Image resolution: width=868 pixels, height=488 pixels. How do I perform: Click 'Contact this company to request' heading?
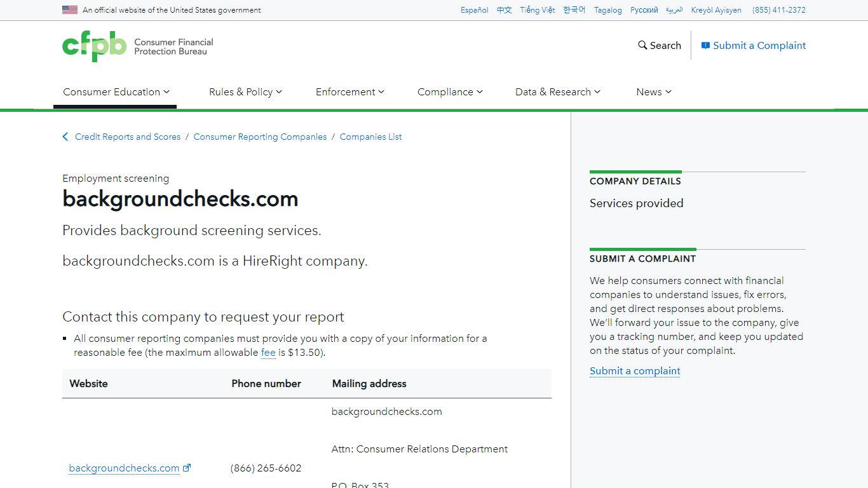[203, 317]
